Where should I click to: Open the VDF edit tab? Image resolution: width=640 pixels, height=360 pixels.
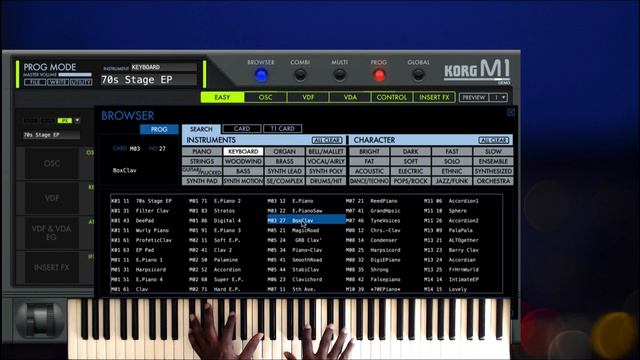point(308,97)
